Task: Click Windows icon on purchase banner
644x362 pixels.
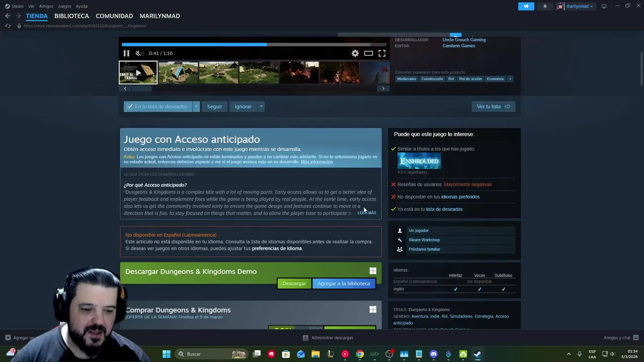Action: (373, 309)
